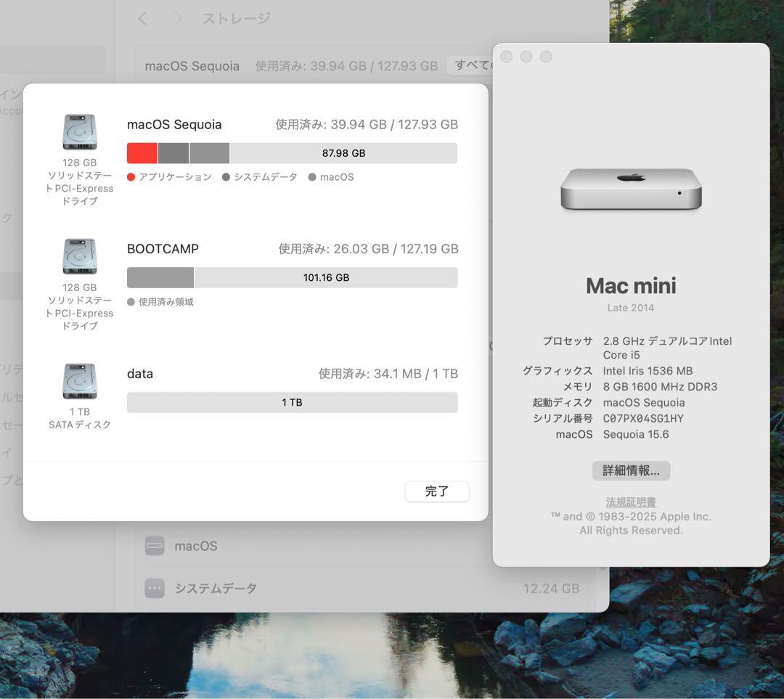The image size is (784, 699).
Task: Open the 法規証明書 legal certificate link
Action: 630,501
